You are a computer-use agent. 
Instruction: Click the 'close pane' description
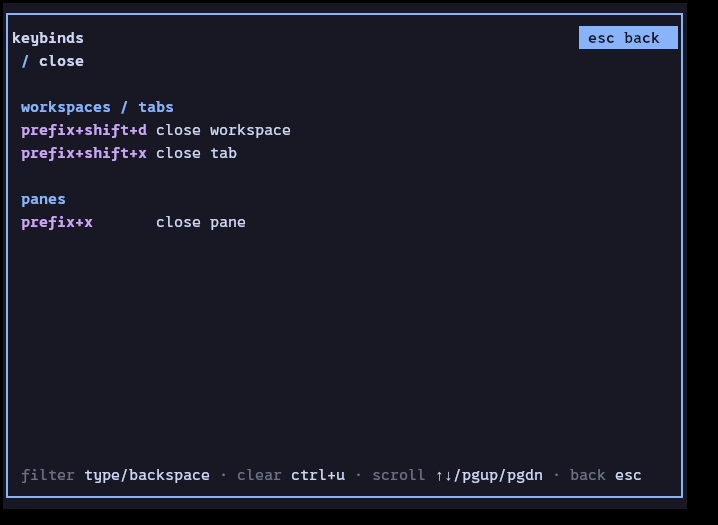pyautogui.click(x=201, y=222)
